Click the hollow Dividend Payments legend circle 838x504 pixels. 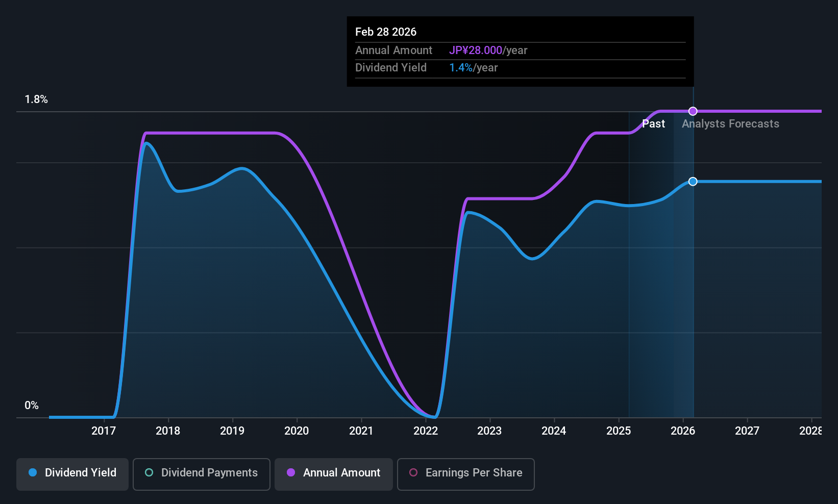[x=149, y=472]
